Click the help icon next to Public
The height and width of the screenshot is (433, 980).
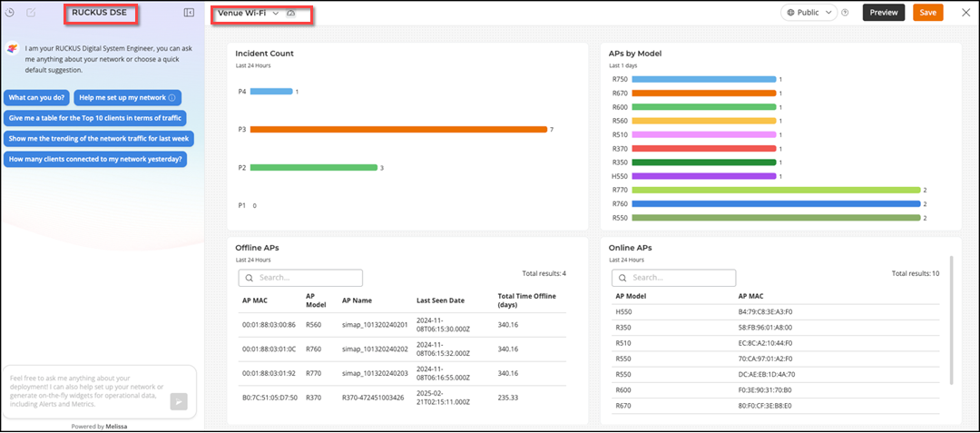(x=845, y=13)
